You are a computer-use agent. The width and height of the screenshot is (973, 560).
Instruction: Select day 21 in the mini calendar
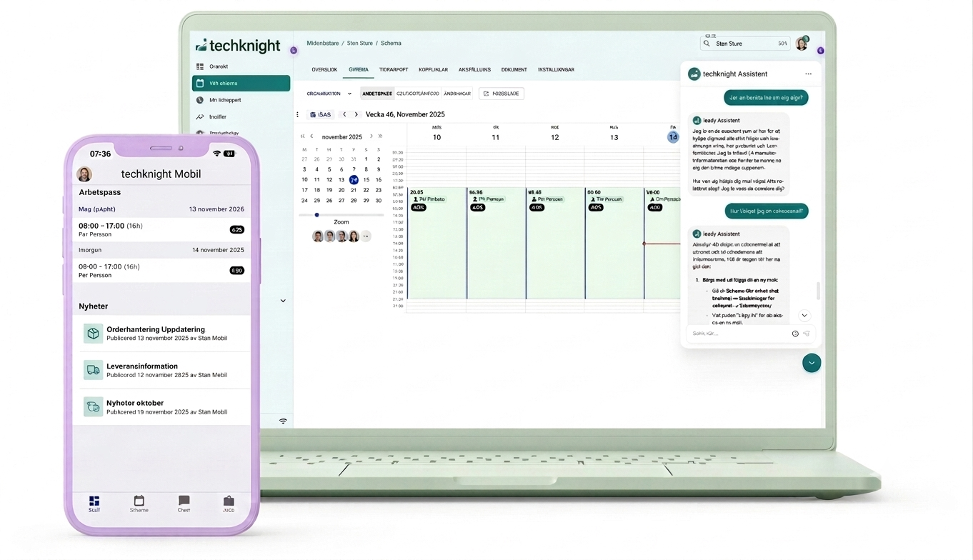[354, 190]
